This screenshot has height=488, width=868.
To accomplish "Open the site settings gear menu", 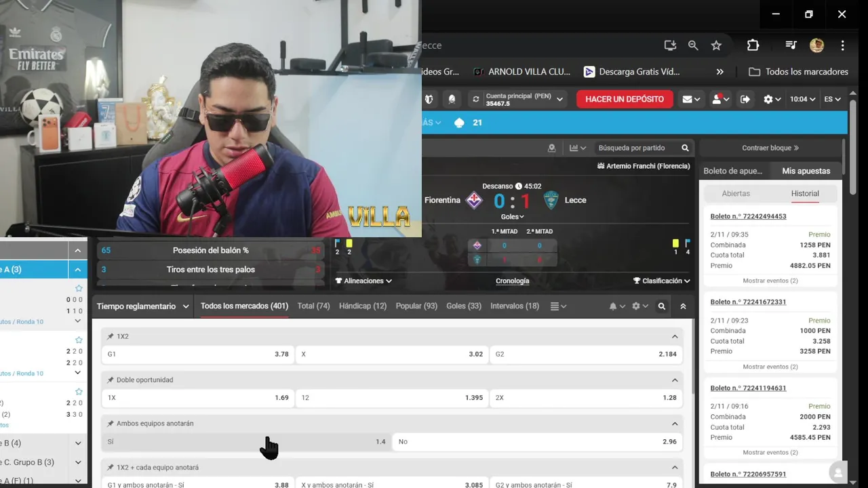I will (772, 99).
